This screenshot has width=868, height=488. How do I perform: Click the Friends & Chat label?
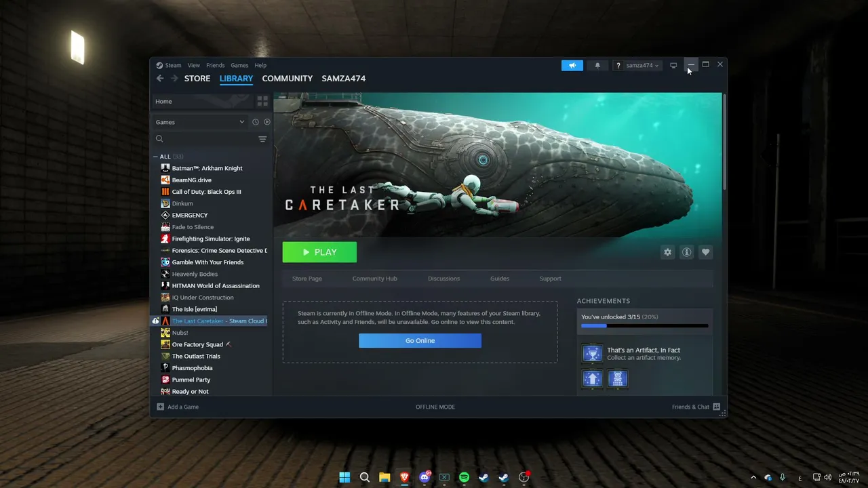tap(690, 407)
